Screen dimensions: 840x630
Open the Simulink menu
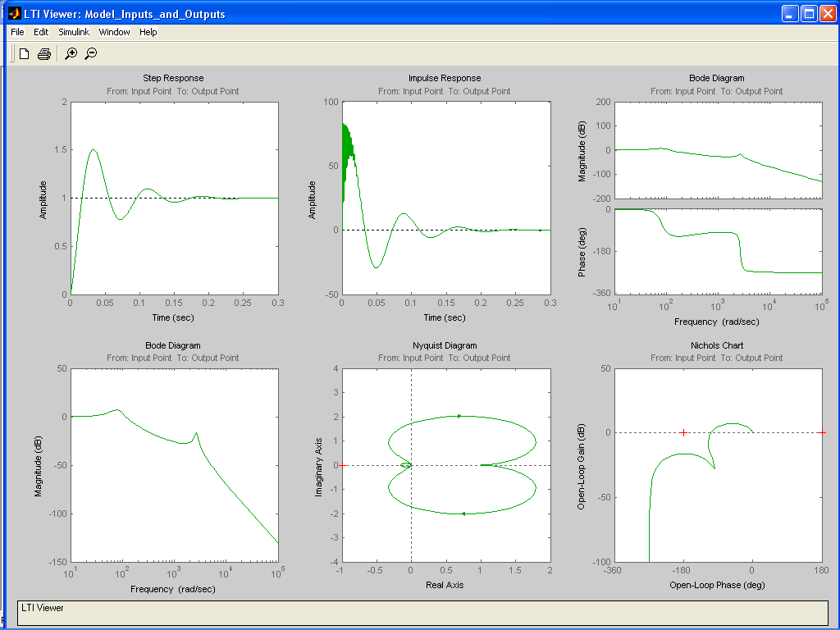pos(74,32)
